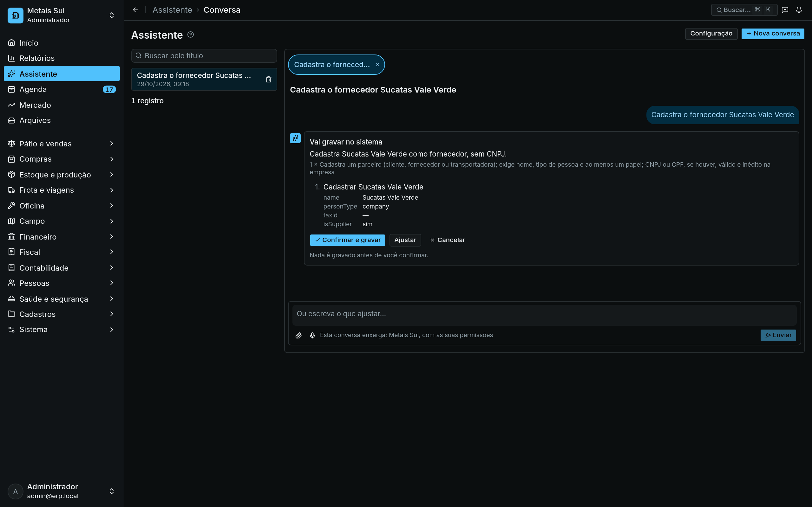Open the notifications bell icon
This screenshot has height=507, width=812.
pyautogui.click(x=799, y=10)
